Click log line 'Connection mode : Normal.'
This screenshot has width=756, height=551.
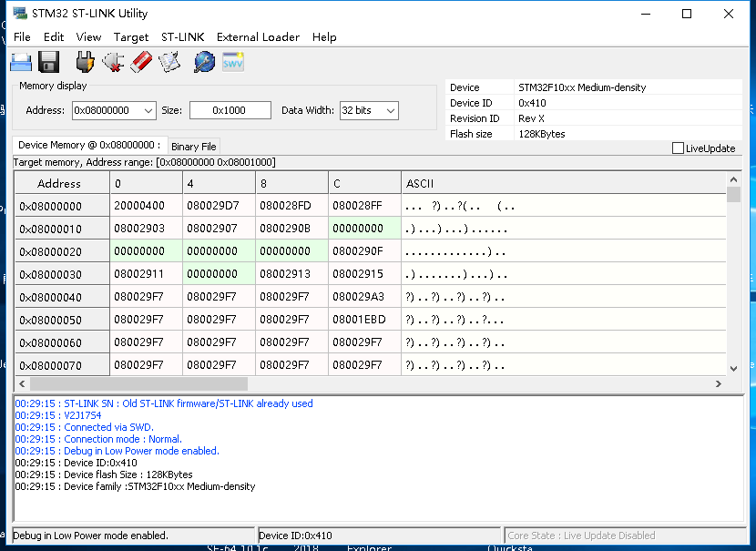coord(98,439)
